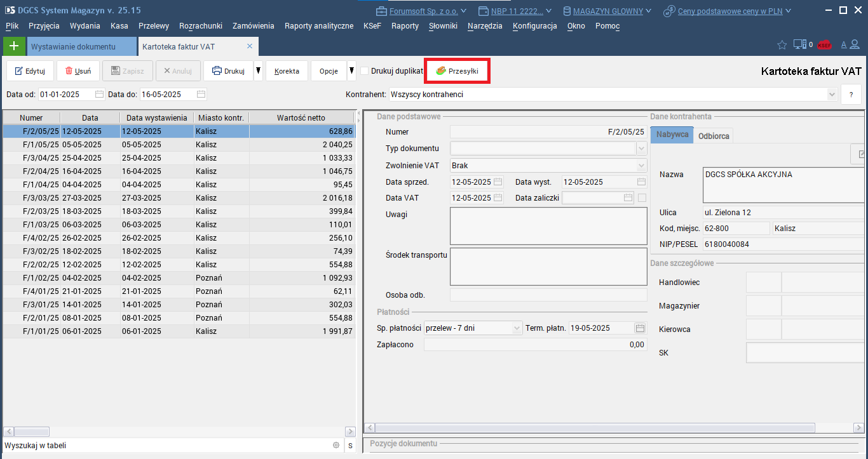Click the red KSeF status icon
This screenshot has width=868, height=459.
pyautogui.click(x=824, y=45)
